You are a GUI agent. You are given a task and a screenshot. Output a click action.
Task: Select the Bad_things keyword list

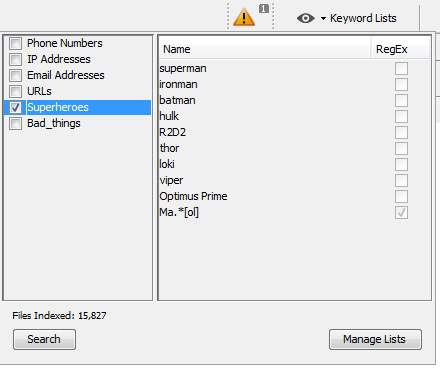[x=54, y=123]
